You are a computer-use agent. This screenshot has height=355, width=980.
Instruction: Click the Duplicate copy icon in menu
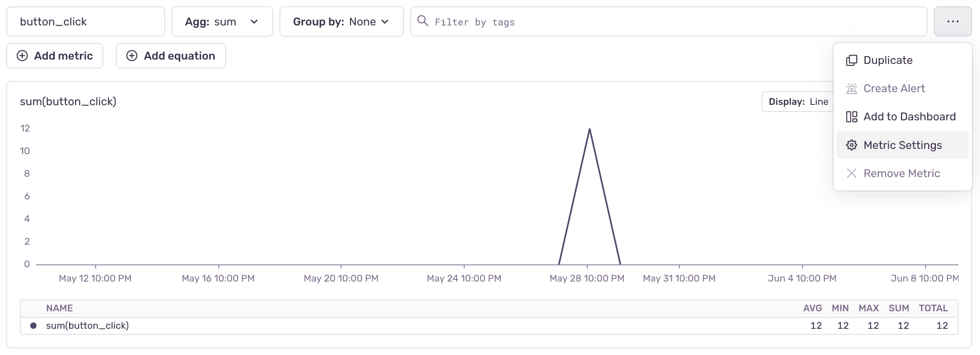[851, 60]
